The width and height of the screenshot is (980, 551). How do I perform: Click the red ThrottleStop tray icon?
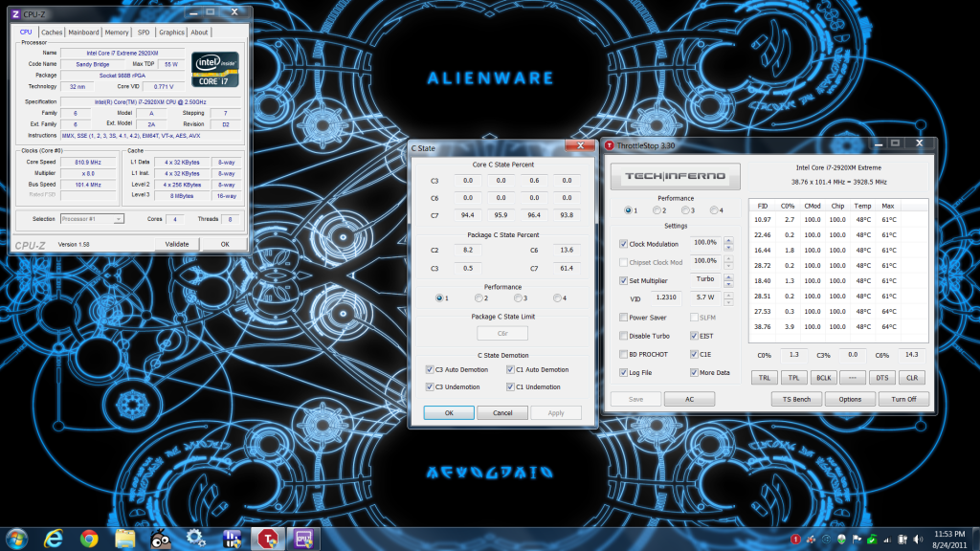point(795,540)
